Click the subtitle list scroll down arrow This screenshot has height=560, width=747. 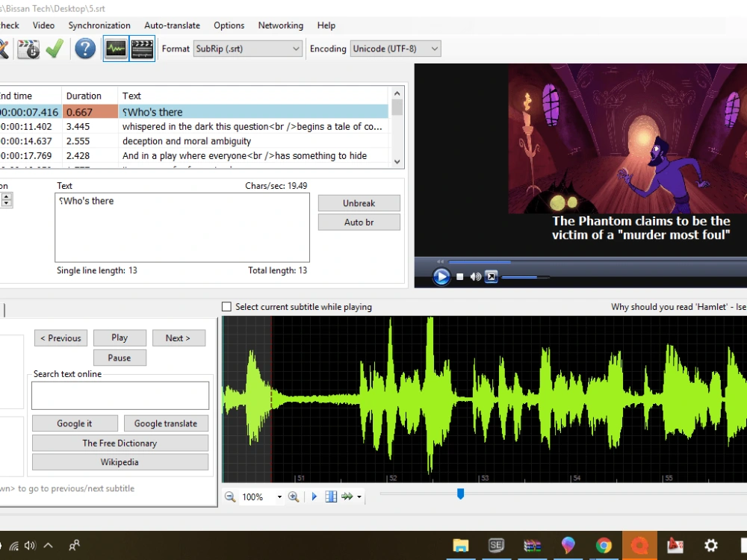(x=397, y=162)
